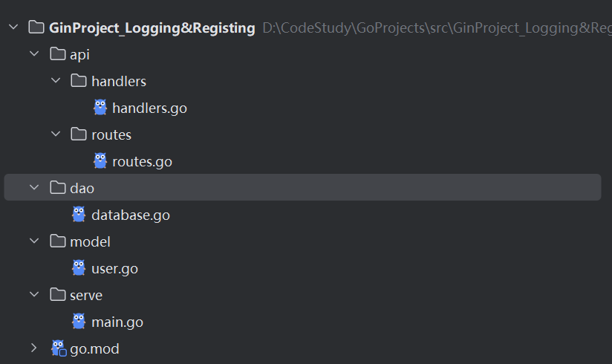Collapse the routes folder arrow
The image size is (612, 364).
55,134
